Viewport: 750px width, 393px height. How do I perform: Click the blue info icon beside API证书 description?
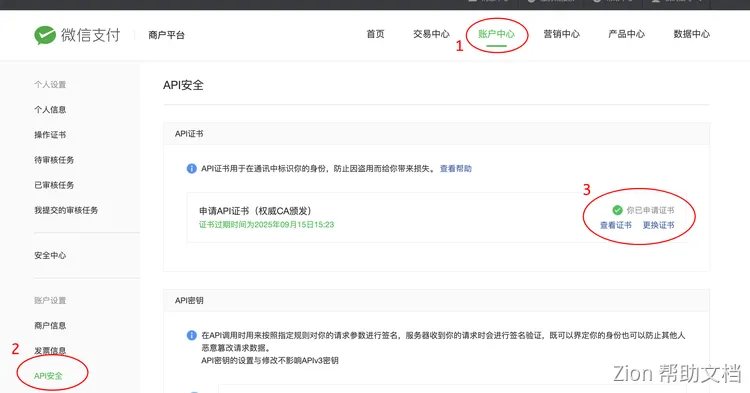coord(191,169)
